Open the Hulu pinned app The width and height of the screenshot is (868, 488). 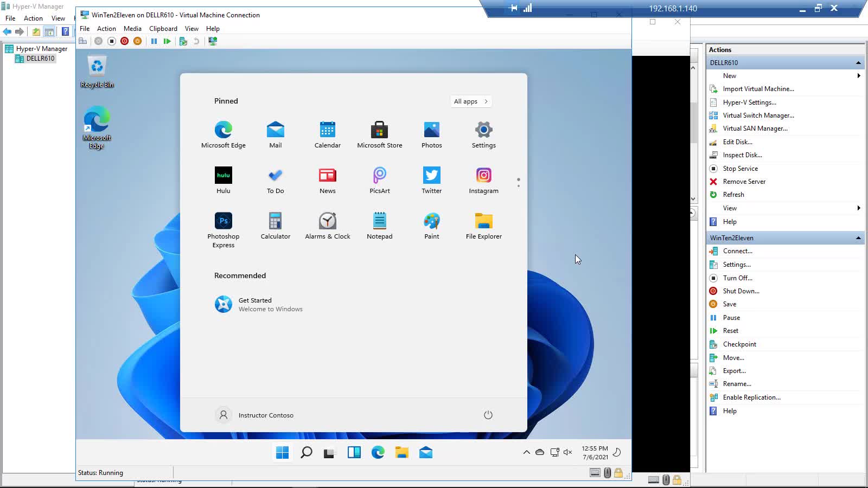point(224,180)
